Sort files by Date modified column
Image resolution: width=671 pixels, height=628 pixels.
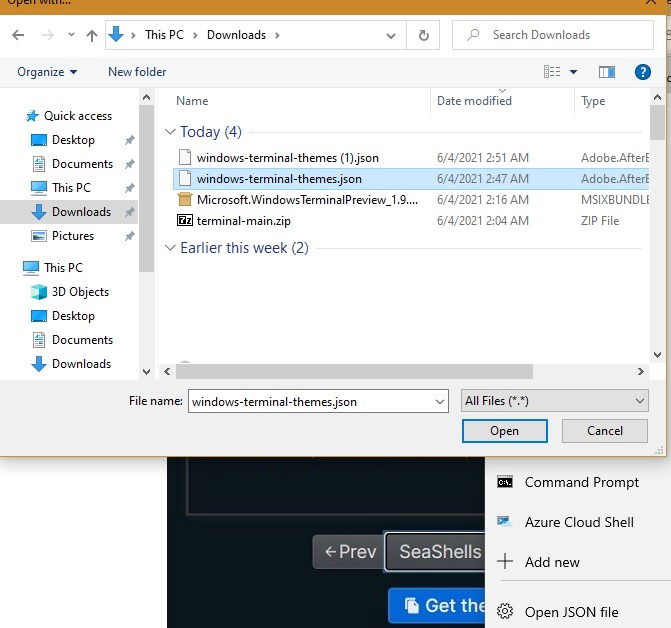coord(474,101)
